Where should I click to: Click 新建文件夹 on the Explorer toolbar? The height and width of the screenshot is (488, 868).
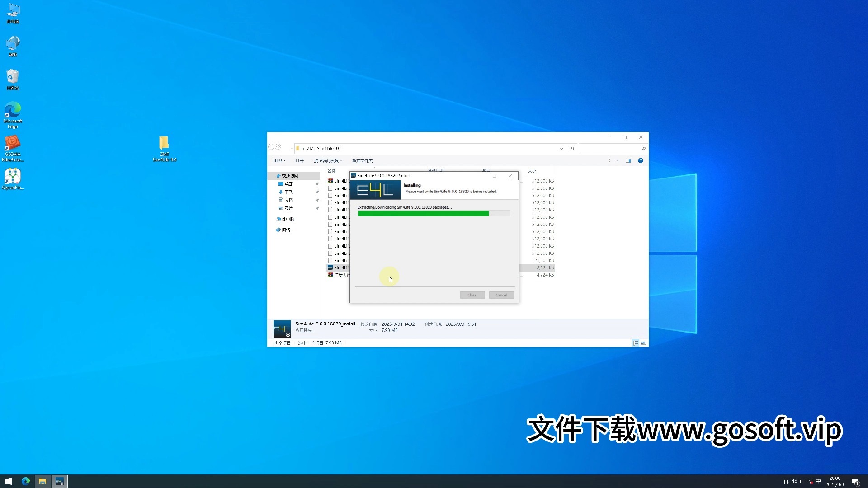(x=362, y=160)
